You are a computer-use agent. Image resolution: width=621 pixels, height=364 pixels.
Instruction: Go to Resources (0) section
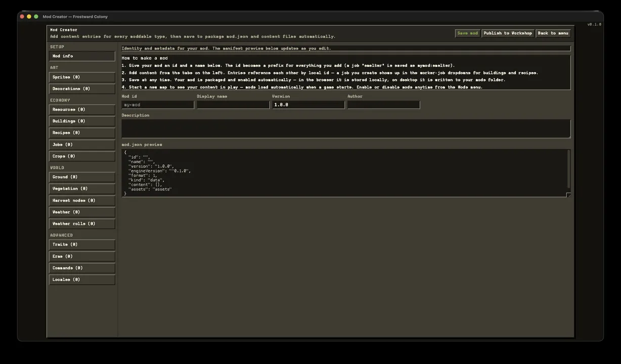click(x=82, y=110)
